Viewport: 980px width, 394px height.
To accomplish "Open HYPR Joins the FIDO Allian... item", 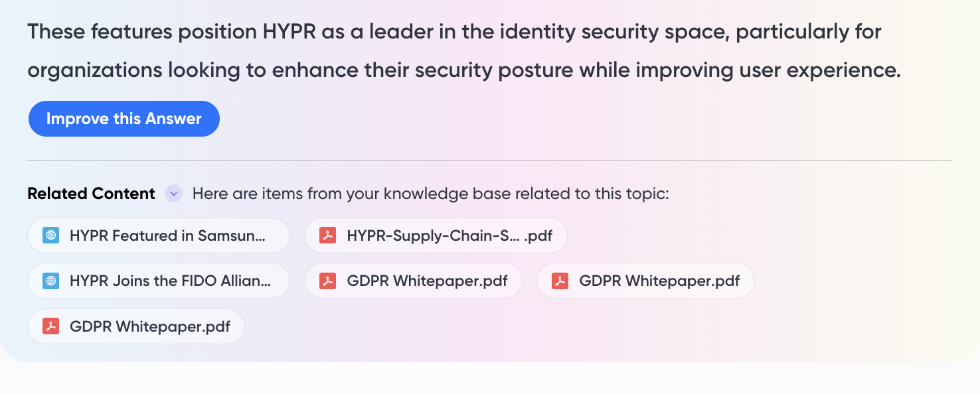I will coord(159,281).
